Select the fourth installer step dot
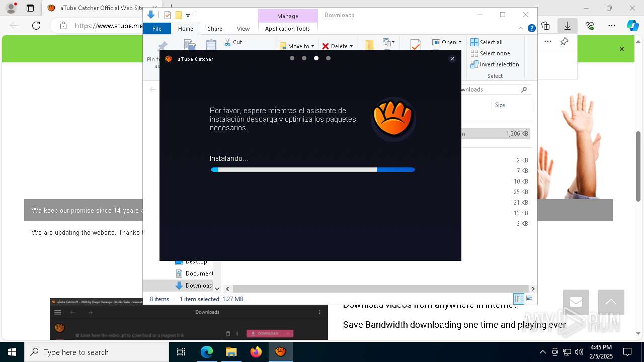This screenshot has width=644, height=362. (328, 58)
